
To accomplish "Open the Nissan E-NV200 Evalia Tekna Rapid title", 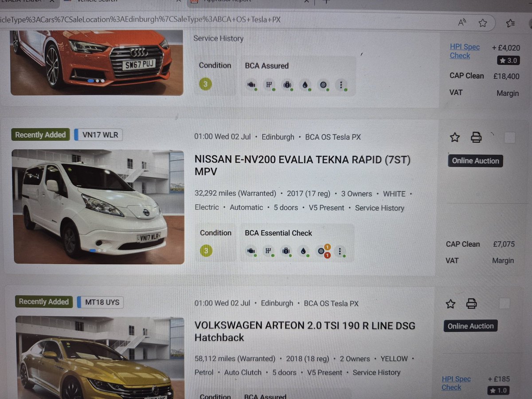I will coord(302,165).
